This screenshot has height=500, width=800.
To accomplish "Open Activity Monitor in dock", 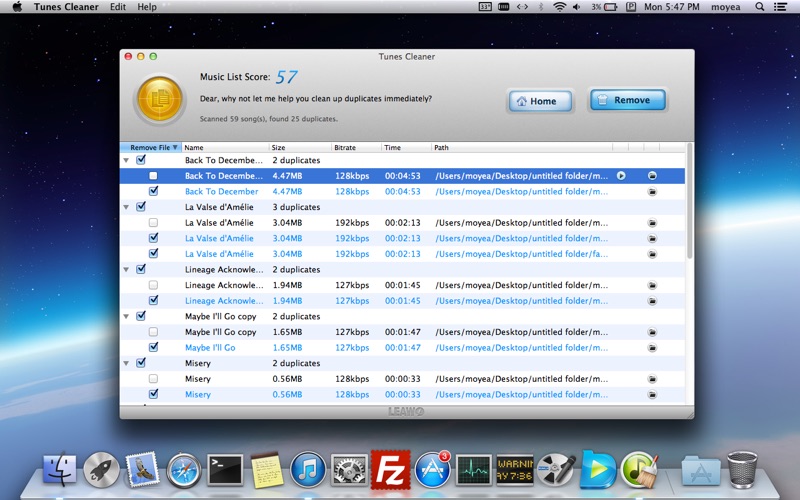I will [473, 470].
